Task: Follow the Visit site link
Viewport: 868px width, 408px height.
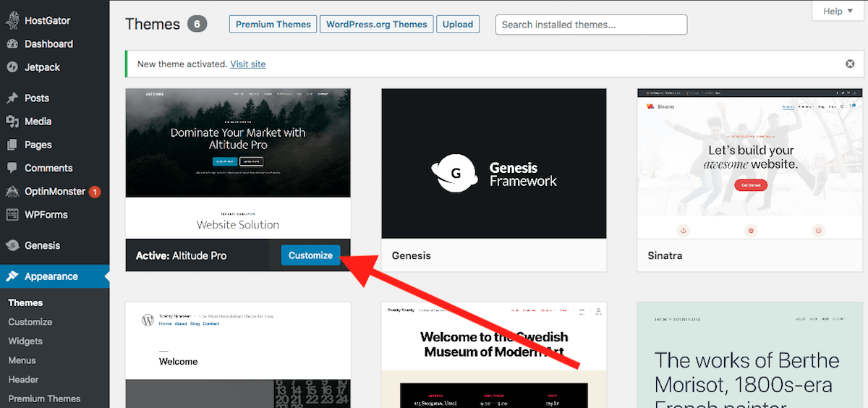Action: (x=247, y=64)
